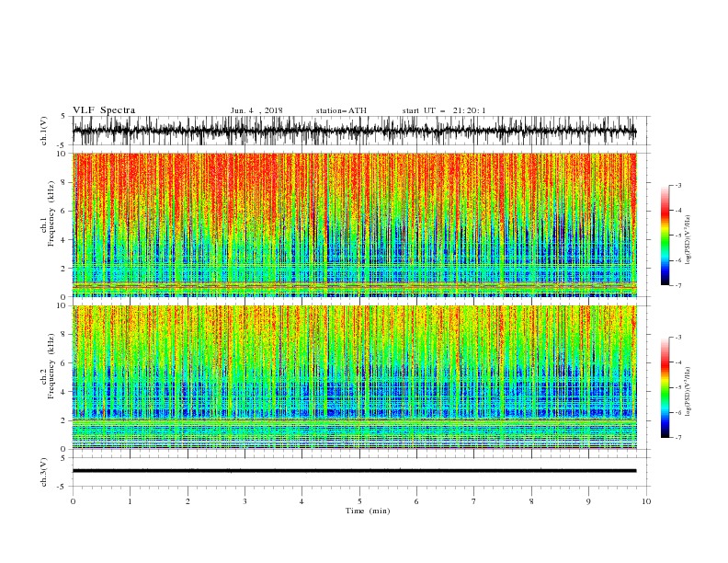
Task: Click the "-5" tick on ch.2 colorbar
Action: 677,387
